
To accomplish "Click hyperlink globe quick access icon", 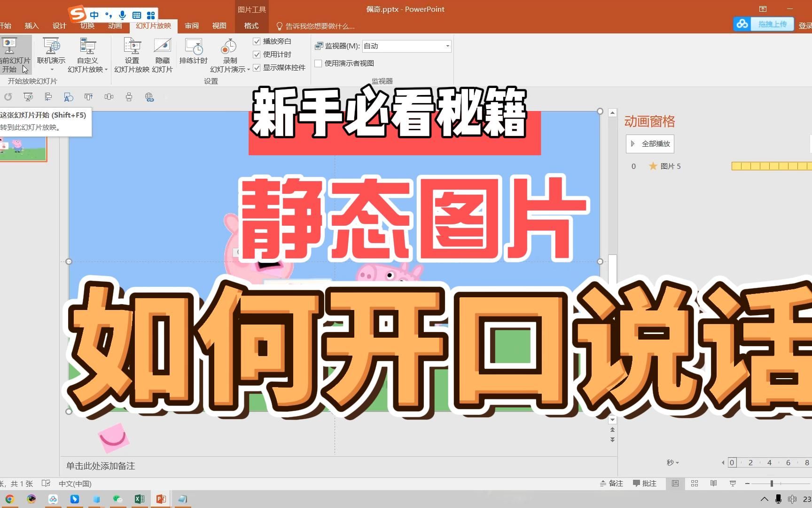I will (149, 97).
